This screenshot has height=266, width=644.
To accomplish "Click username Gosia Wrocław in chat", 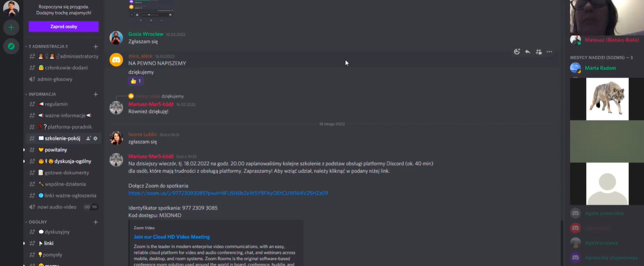I will 146,34.
